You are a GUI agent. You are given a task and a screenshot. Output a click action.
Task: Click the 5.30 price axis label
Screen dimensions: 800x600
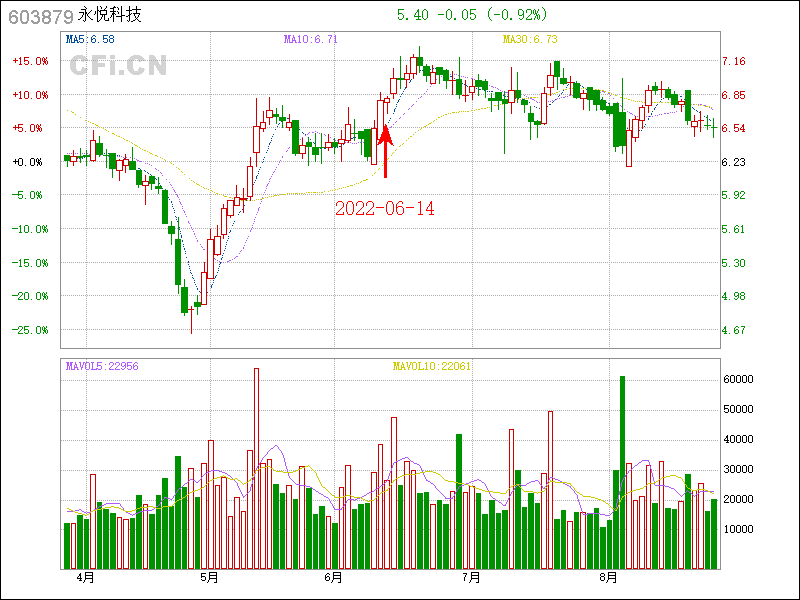[x=734, y=263]
